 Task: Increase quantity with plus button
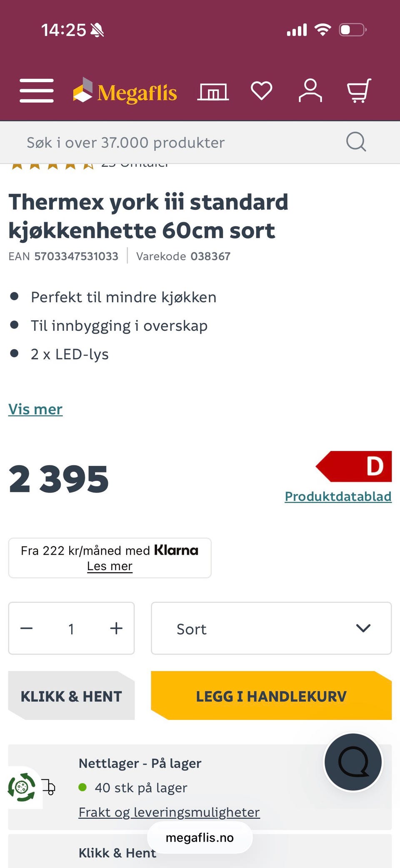(116, 628)
